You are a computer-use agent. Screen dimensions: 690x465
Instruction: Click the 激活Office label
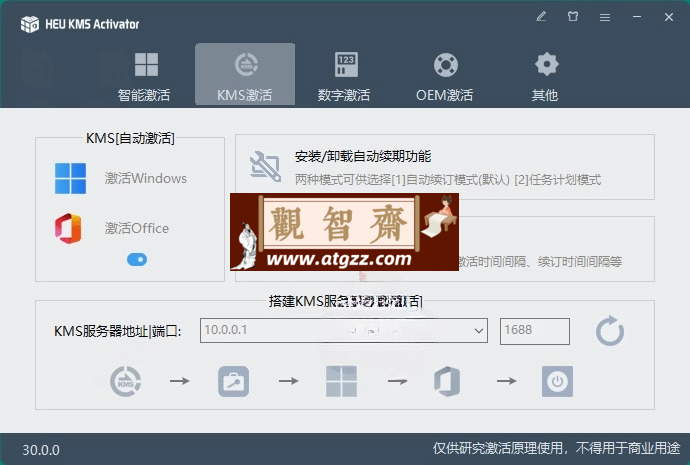coord(137,228)
